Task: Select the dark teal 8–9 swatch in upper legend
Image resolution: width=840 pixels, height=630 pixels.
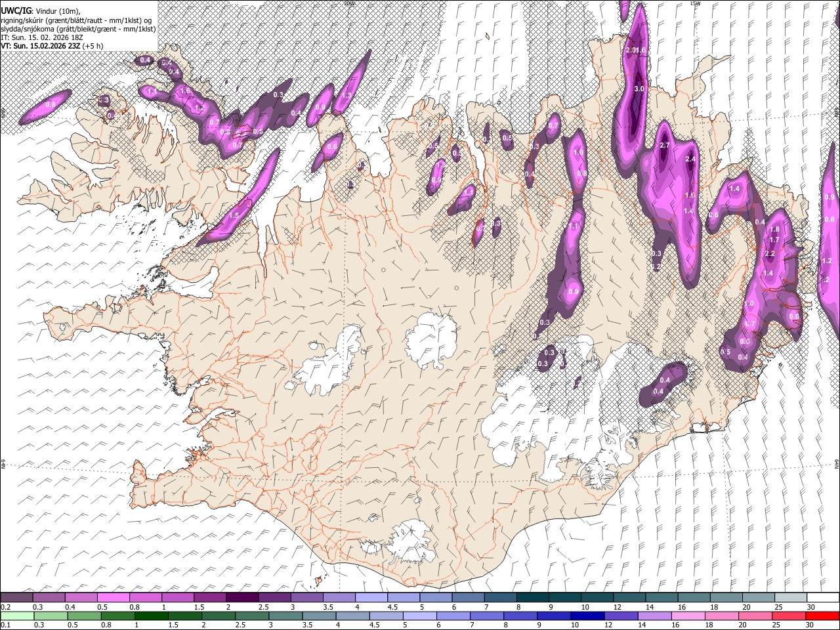Action: pos(533,597)
